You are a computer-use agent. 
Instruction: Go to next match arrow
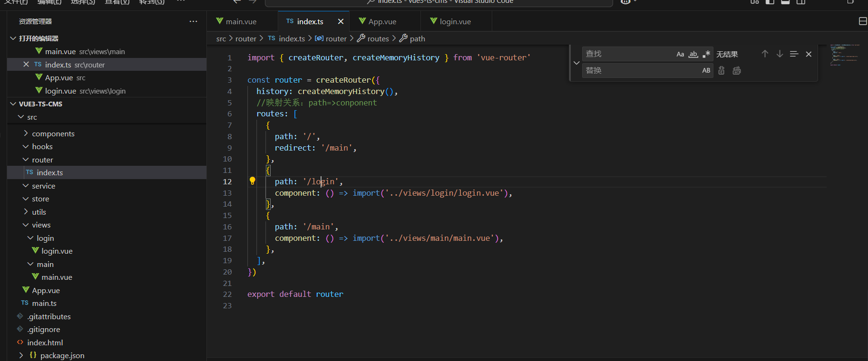[780, 54]
